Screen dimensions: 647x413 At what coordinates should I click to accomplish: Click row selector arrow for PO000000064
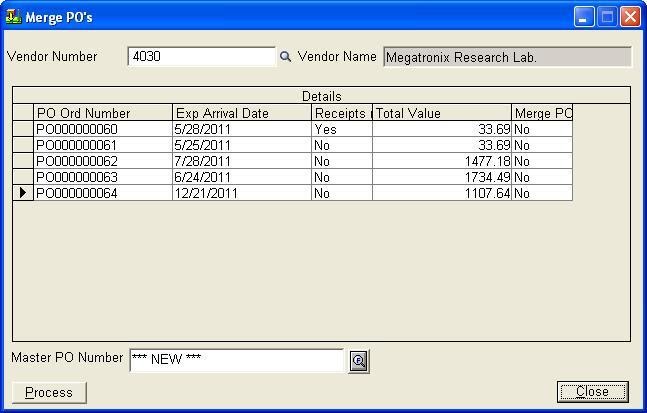coord(23,193)
